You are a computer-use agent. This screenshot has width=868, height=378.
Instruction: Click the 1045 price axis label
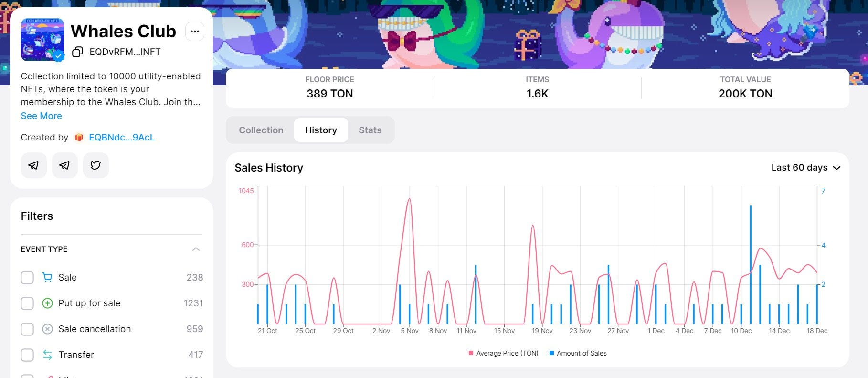click(246, 191)
